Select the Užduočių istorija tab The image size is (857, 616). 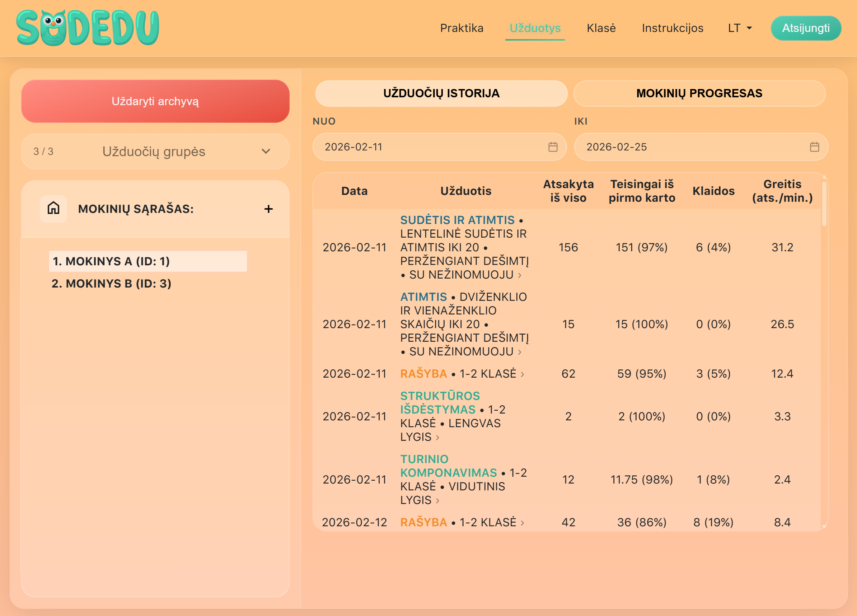pyautogui.click(x=441, y=93)
